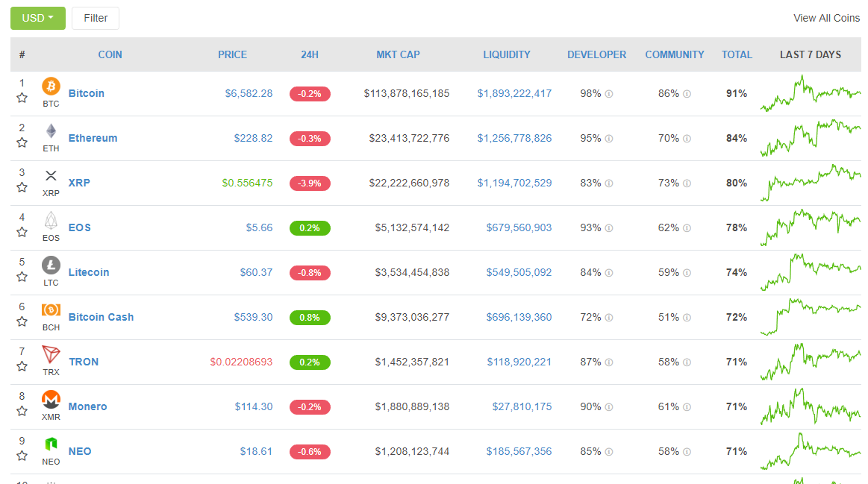Viewport: 868px width, 484px height.
Task: Sort table by COMMUNITY column
Action: coord(675,54)
